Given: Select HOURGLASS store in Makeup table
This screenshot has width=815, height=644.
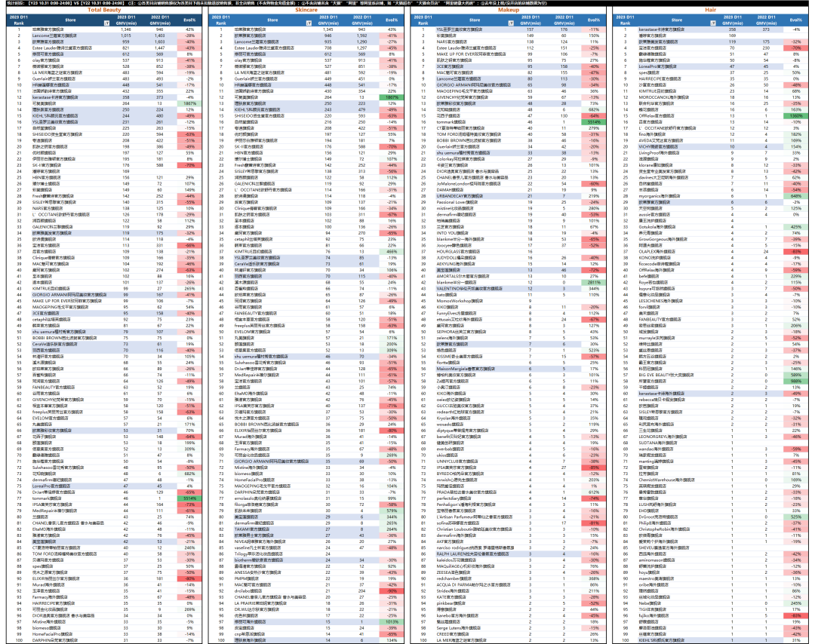Looking at the screenshot, I should tap(459, 251).
